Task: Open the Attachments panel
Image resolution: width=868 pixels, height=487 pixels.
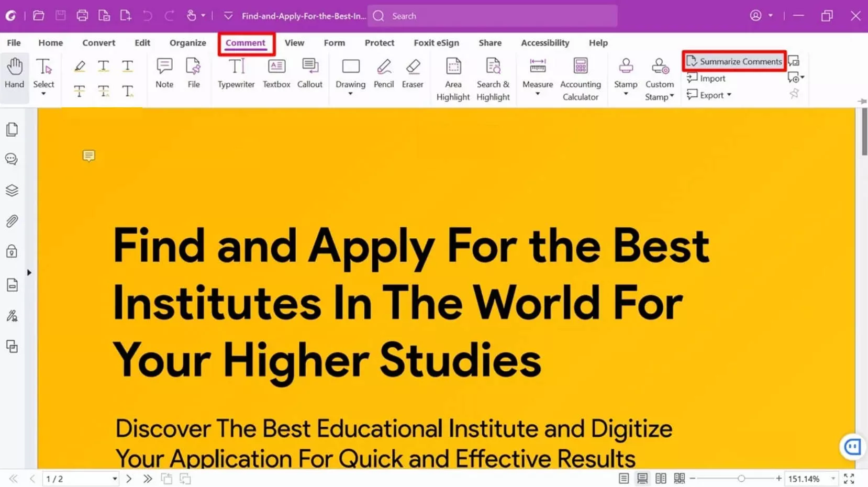Action: 12,221
